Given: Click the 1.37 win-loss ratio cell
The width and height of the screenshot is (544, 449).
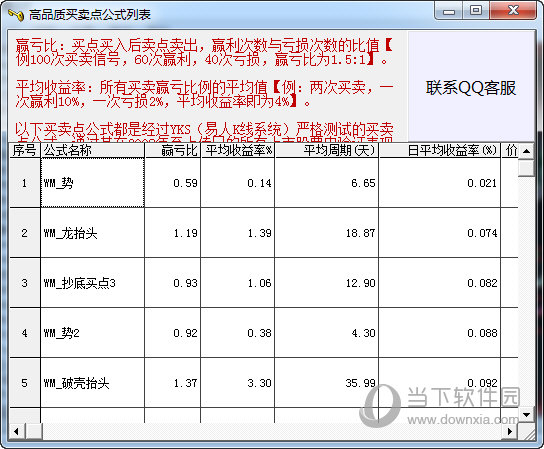Looking at the screenshot, I should pyautogui.click(x=172, y=383).
